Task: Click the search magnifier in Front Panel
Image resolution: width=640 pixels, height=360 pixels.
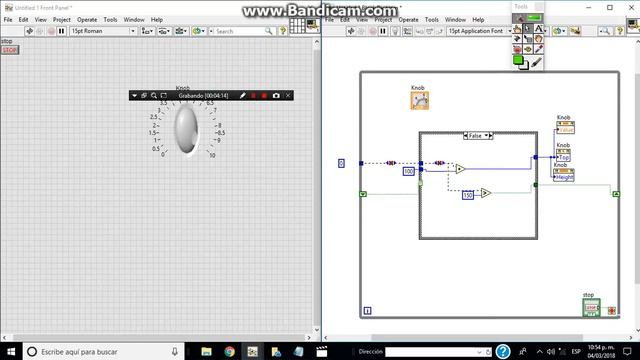Action: tap(269, 31)
